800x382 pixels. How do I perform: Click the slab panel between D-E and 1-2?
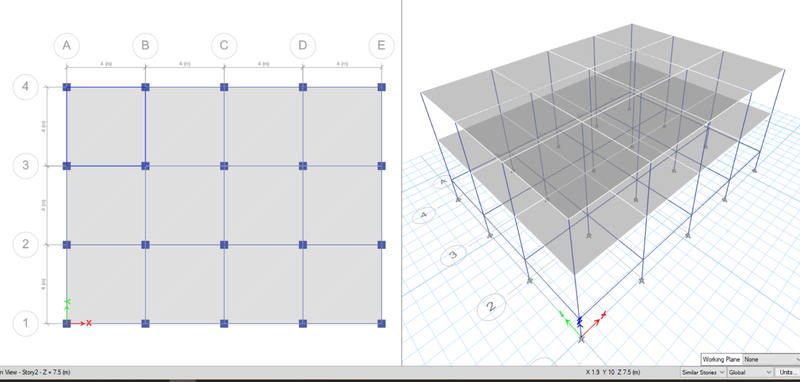coord(342,284)
